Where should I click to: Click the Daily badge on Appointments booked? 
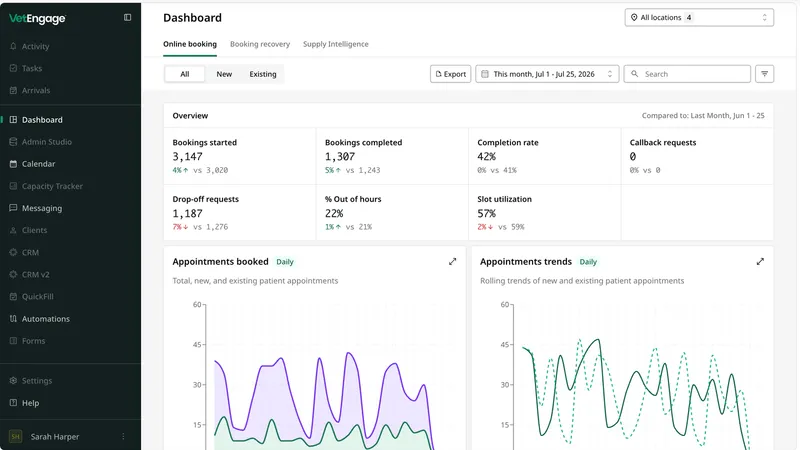285,262
